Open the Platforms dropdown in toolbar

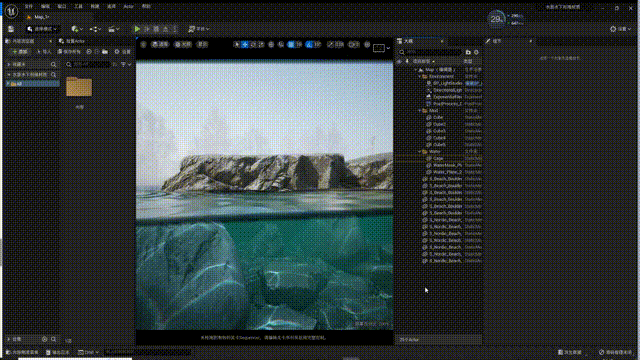tap(199, 29)
